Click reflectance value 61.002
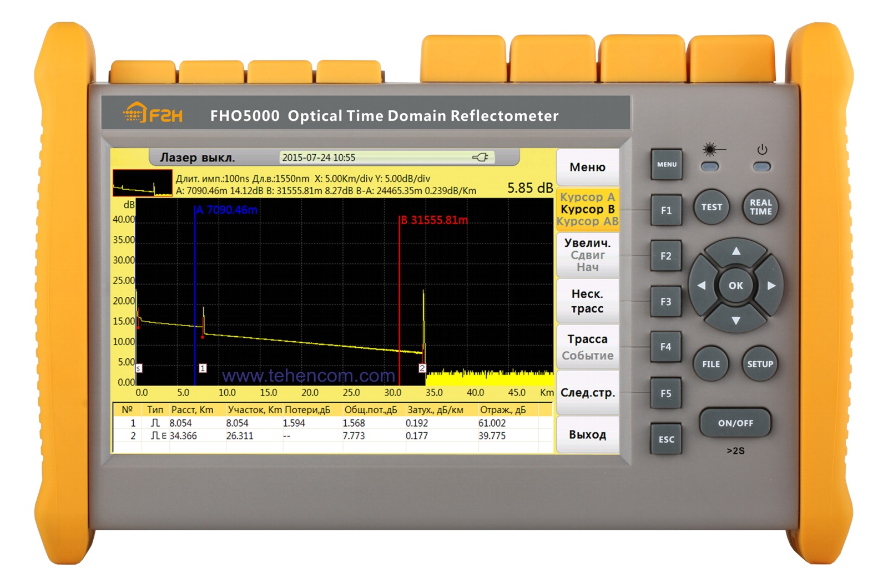The height and width of the screenshot is (588, 888). click(492, 423)
